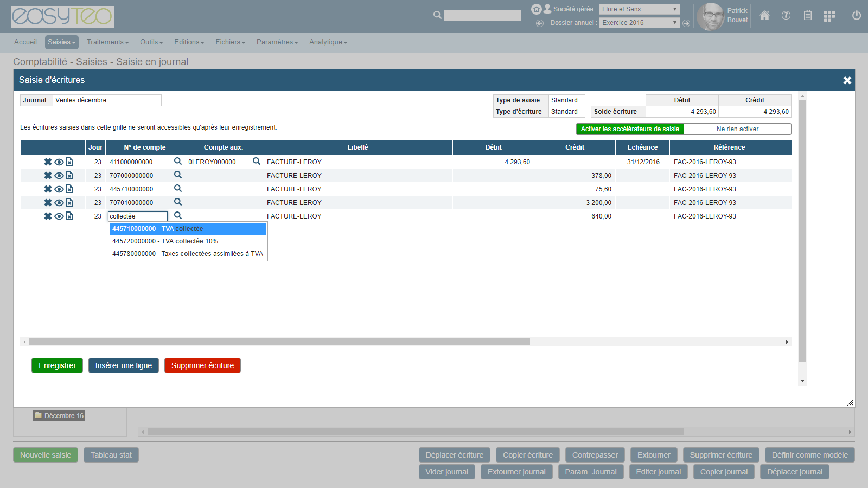
Task: Search auxiliary account next to 0LEROY000000
Action: click(x=257, y=162)
